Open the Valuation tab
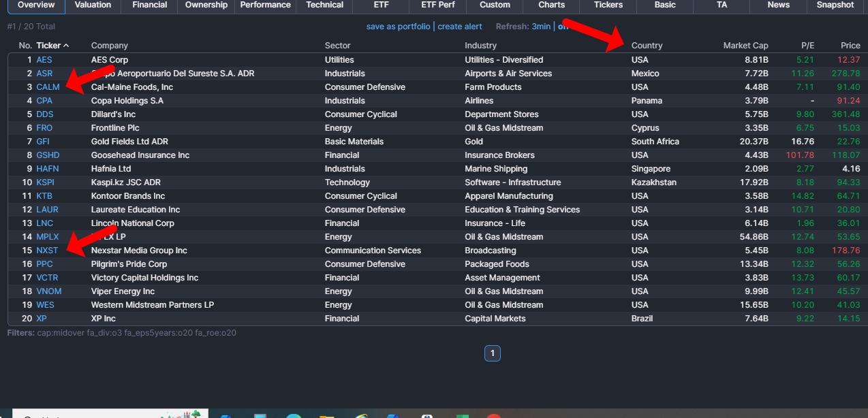The height and width of the screenshot is (418, 868). [93, 5]
